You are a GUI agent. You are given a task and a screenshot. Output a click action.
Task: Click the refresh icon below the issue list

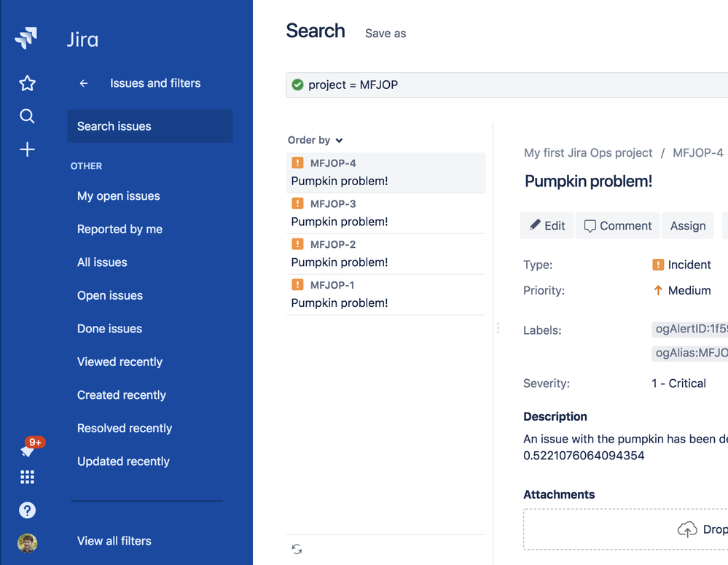(297, 549)
